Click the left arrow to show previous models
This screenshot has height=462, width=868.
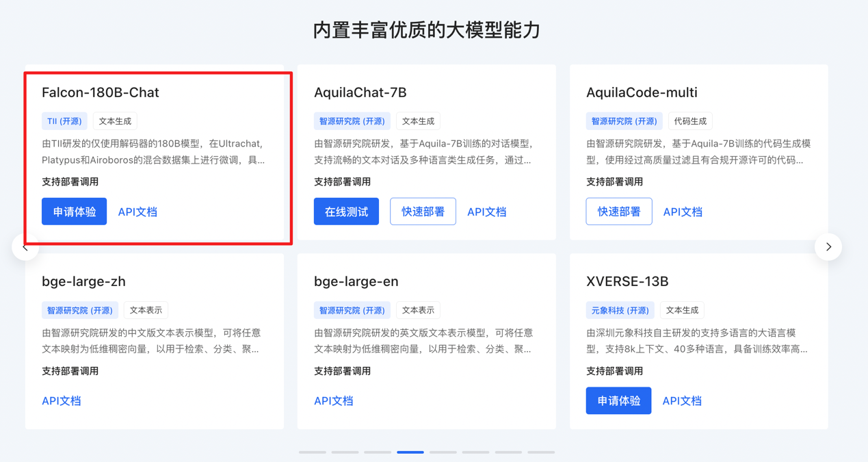25,247
